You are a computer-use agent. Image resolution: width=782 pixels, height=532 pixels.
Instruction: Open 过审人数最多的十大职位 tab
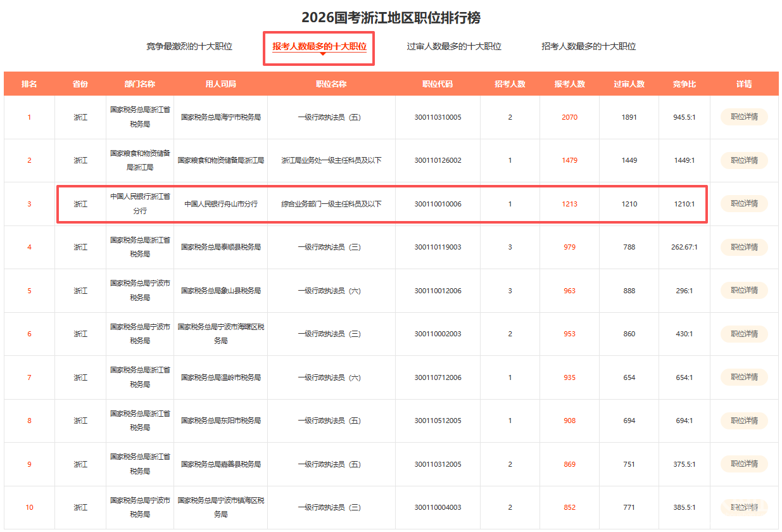click(x=454, y=46)
